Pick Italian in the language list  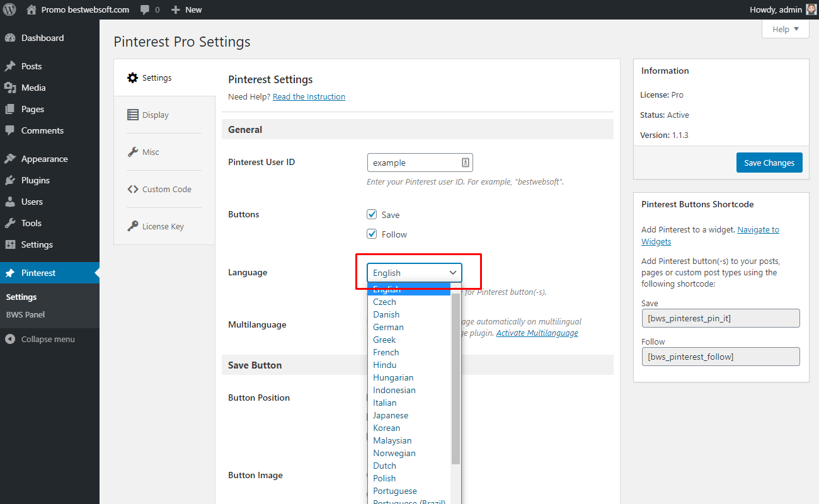[409, 403]
